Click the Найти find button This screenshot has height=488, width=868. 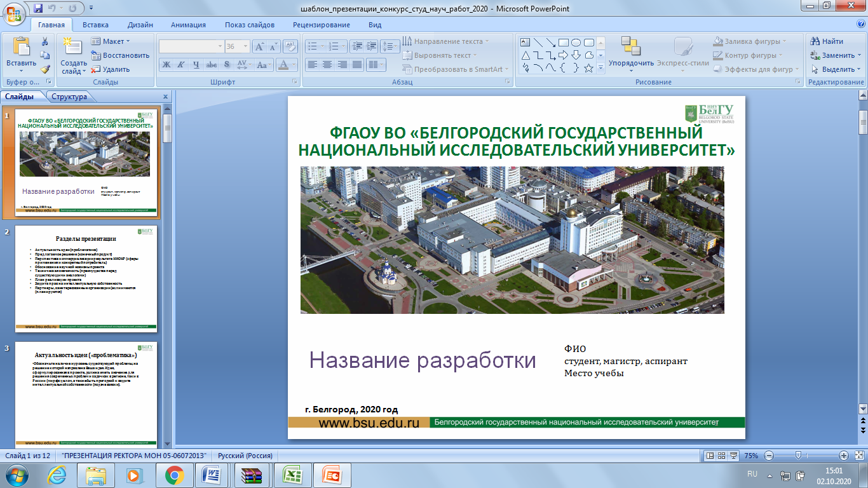[827, 41]
